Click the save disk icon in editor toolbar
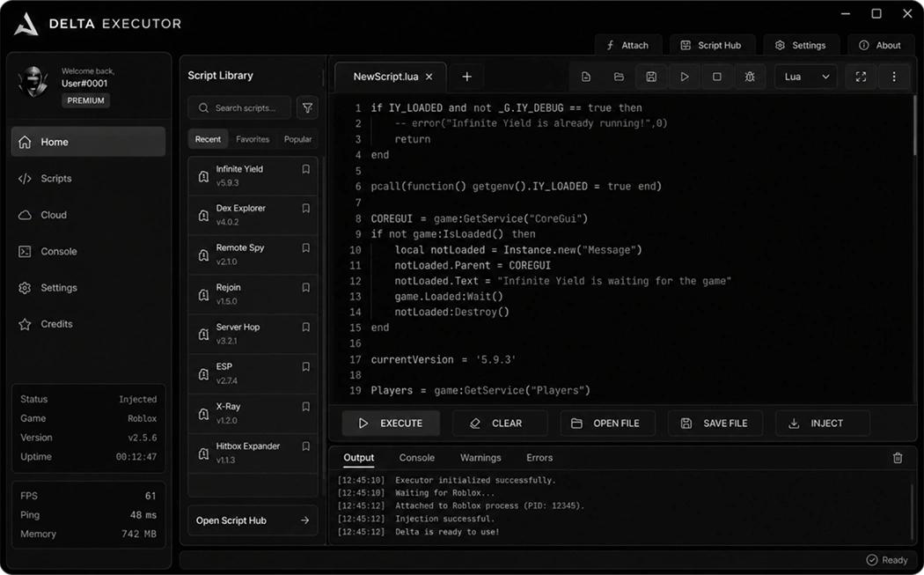This screenshot has width=924, height=575. tap(651, 77)
